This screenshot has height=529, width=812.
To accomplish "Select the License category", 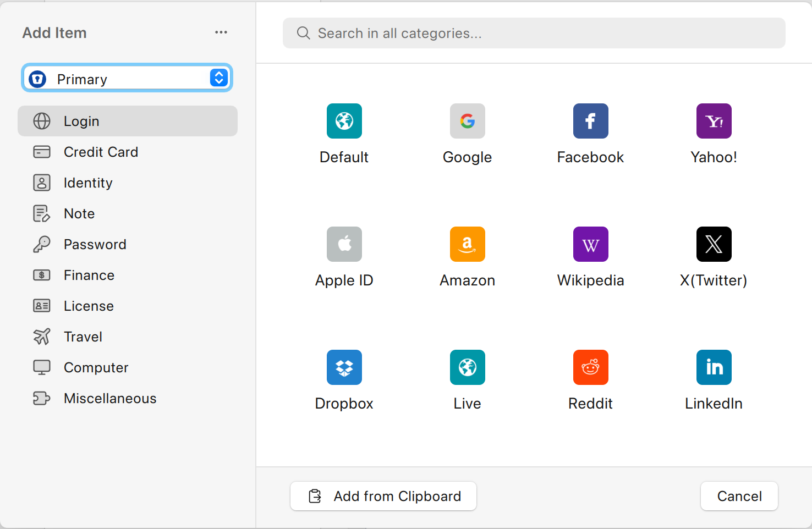I will [x=128, y=306].
